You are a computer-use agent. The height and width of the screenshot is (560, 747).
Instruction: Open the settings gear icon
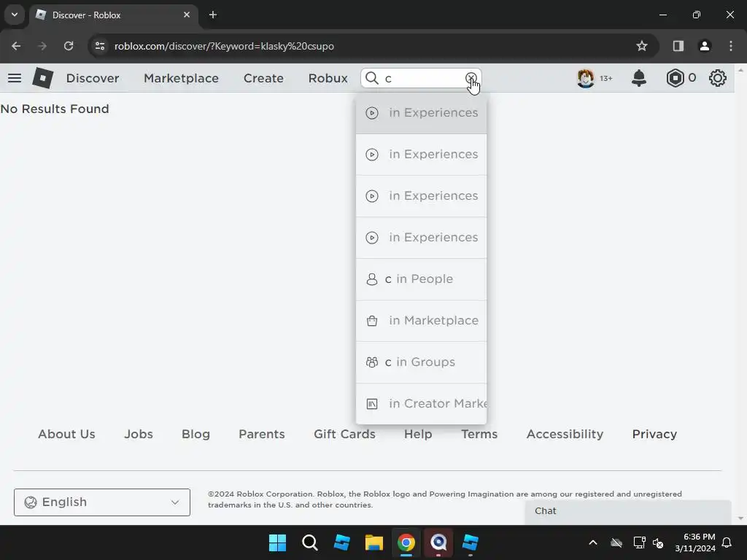(718, 78)
